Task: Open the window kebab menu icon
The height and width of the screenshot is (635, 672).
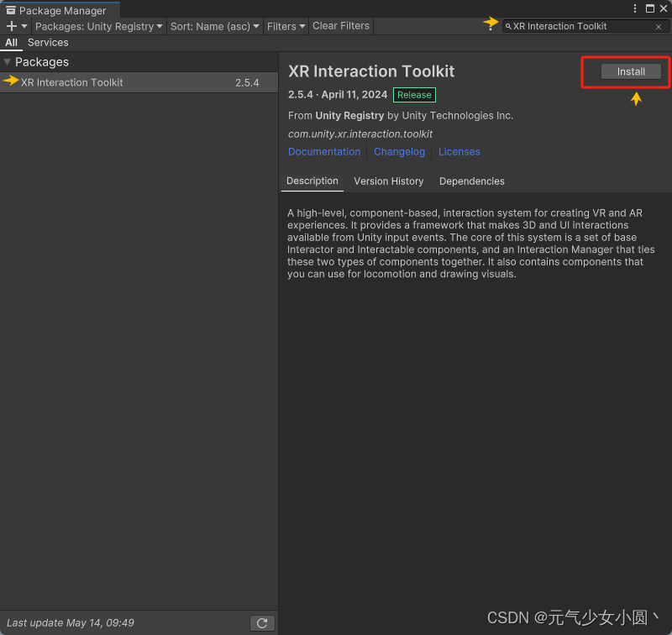Action: coord(635,8)
